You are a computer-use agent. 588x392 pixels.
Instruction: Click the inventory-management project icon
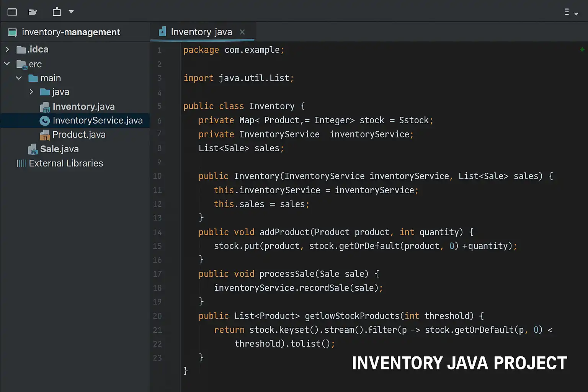tap(12, 33)
